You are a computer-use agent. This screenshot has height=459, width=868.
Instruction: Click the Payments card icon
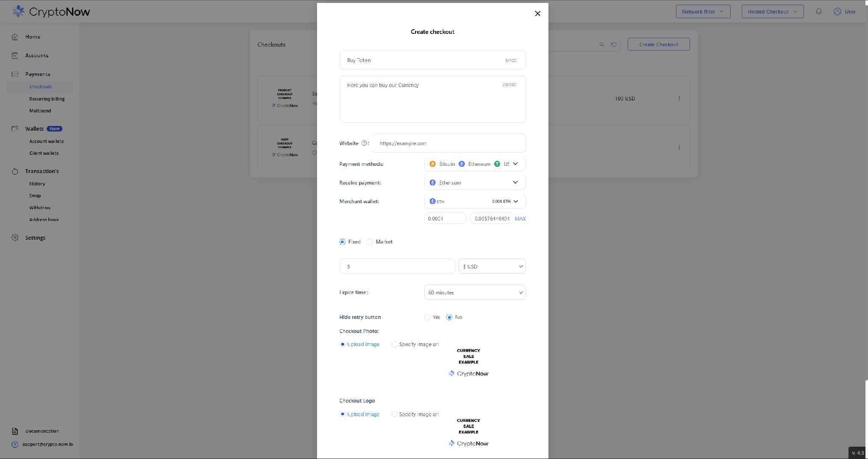tap(15, 74)
